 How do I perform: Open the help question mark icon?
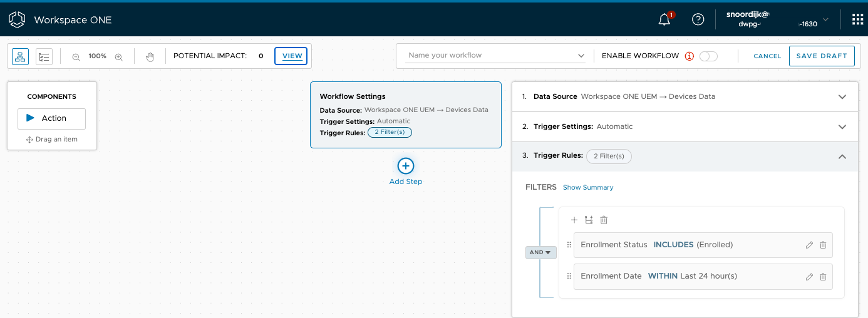click(698, 19)
